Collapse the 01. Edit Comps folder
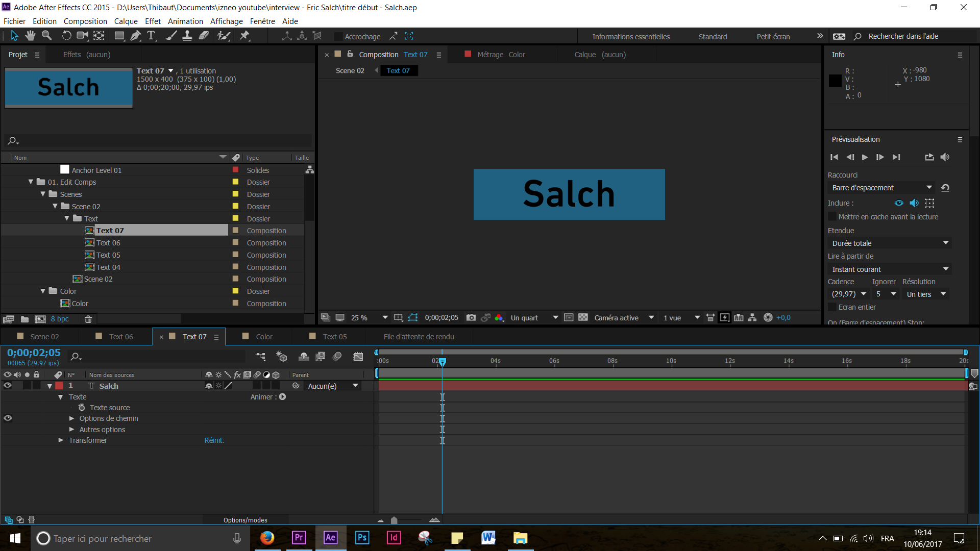This screenshot has height=551, width=980. coord(31,182)
